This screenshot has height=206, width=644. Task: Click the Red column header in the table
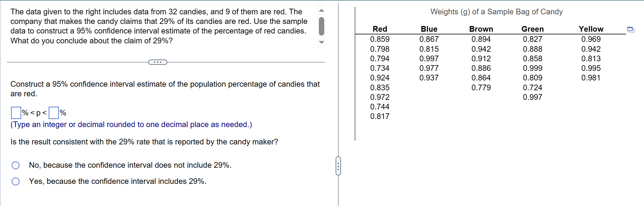point(380,29)
